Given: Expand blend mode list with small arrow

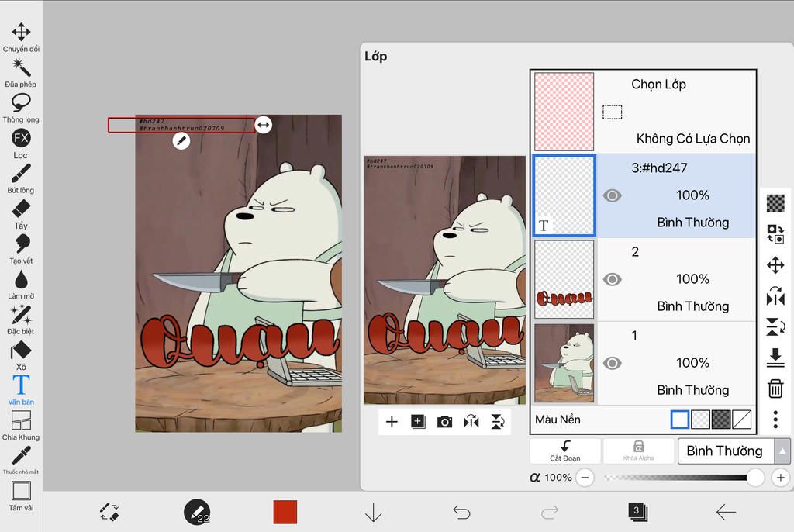Looking at the screenshot, I should [x=782, y=451].
